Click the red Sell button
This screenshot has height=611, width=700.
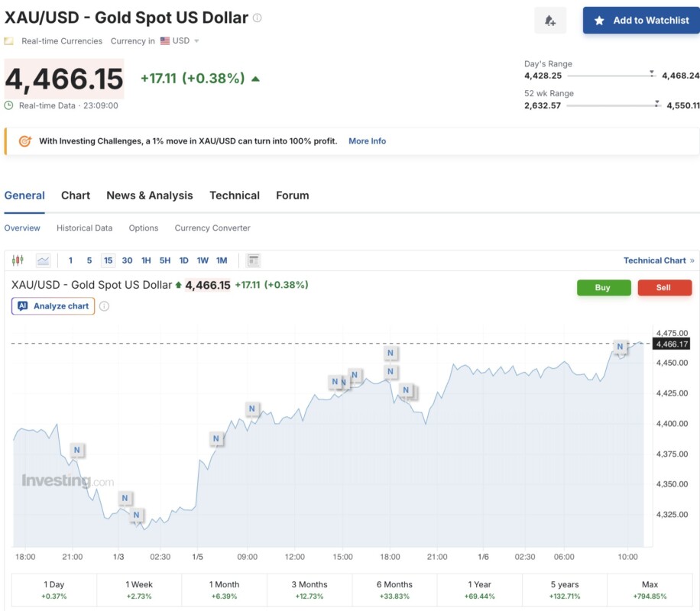664,288
